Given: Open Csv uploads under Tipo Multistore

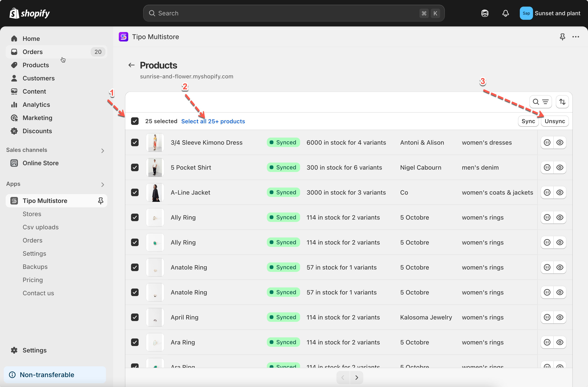Looking at the screenshot, I should (41, 227).
